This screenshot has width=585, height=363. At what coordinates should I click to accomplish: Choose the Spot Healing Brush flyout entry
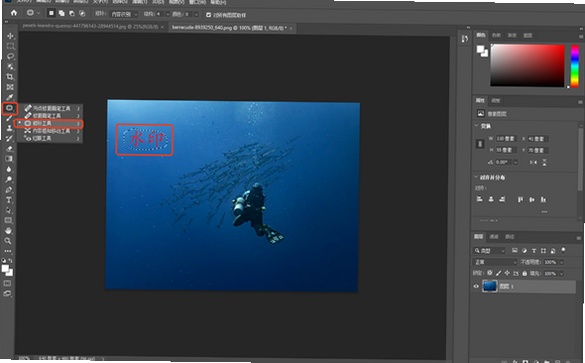point(51,108)
